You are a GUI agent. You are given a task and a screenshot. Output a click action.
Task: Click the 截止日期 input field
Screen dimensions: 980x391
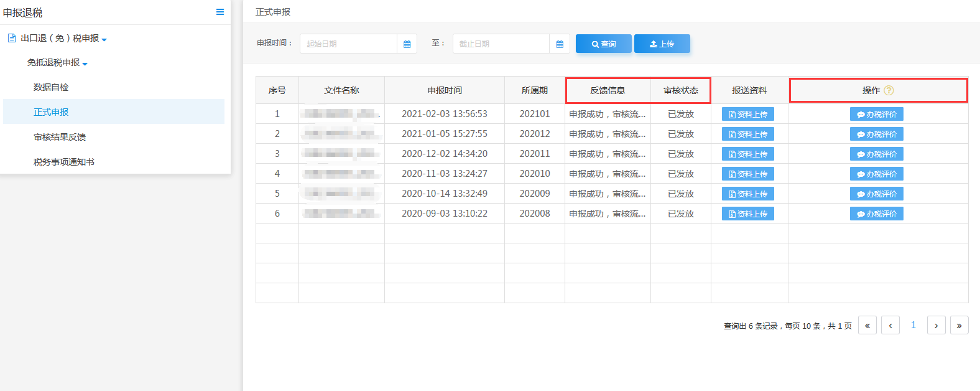coord(501,44)
